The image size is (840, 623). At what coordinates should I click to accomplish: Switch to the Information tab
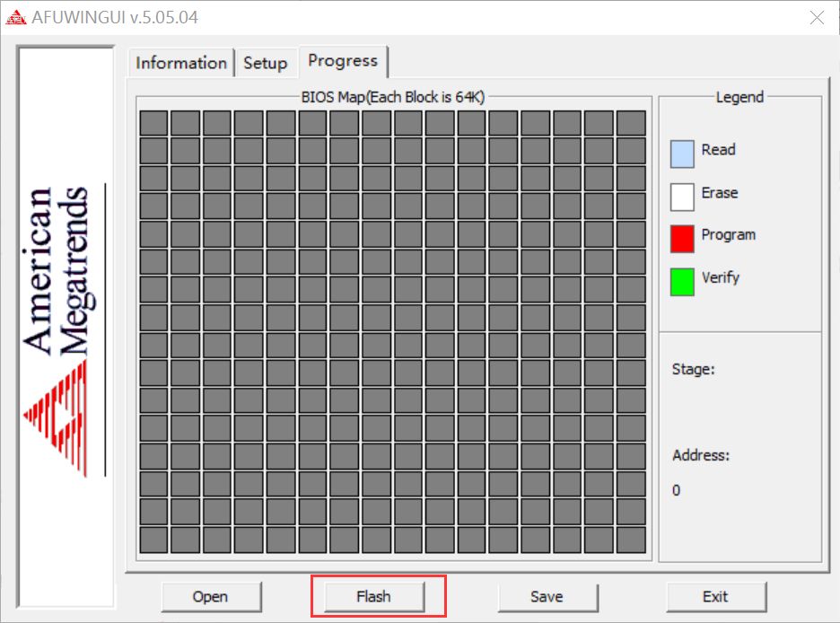181,63
